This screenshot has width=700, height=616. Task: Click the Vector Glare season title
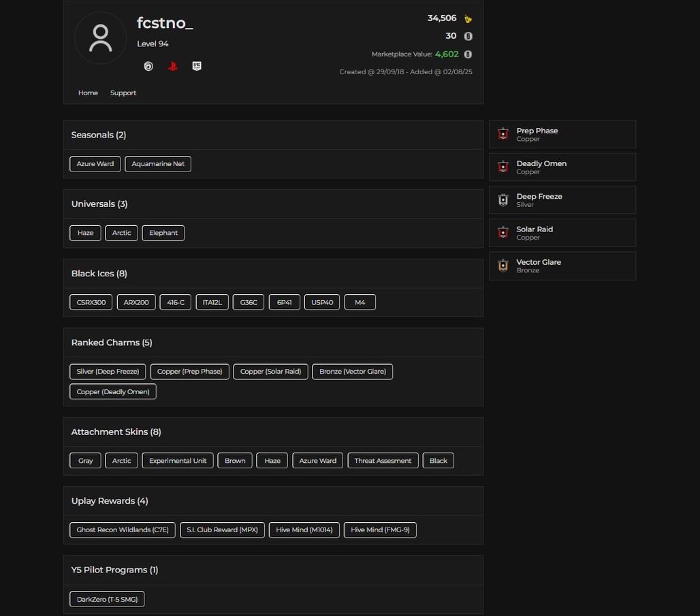[539, 262]
